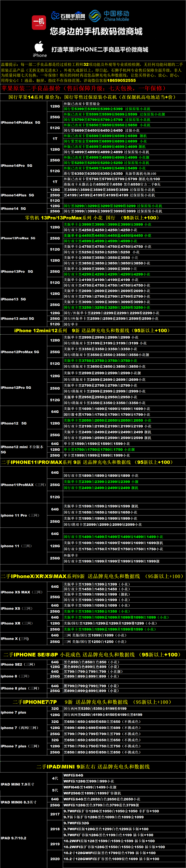Select the iPhone XS MAX (三网) cell
186x868 pixels.
click(23, 592)
